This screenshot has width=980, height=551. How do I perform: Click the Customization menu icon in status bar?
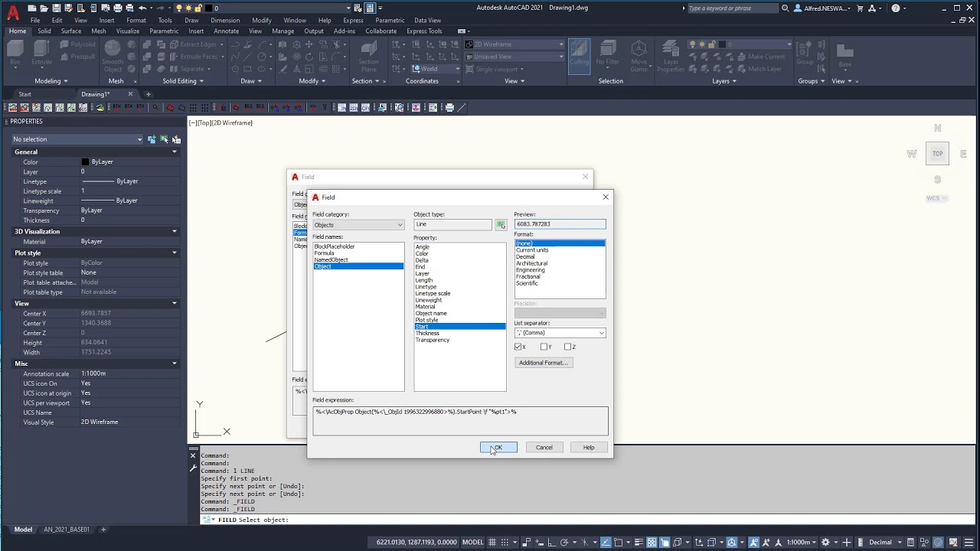[969, 543]
